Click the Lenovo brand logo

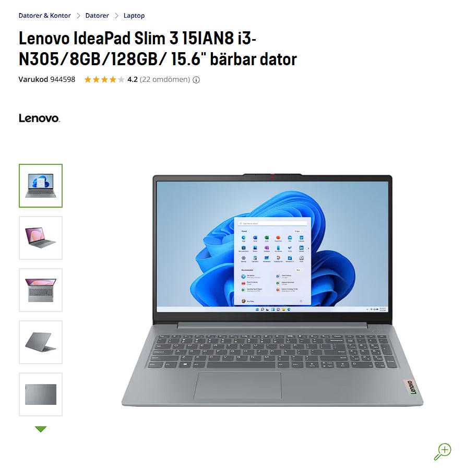click(x=40, y=118)
